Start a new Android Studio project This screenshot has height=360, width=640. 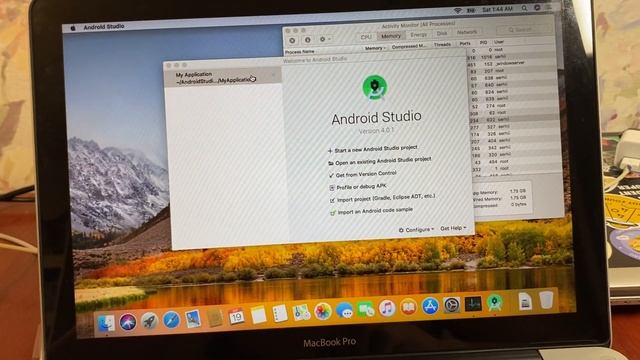372,149
